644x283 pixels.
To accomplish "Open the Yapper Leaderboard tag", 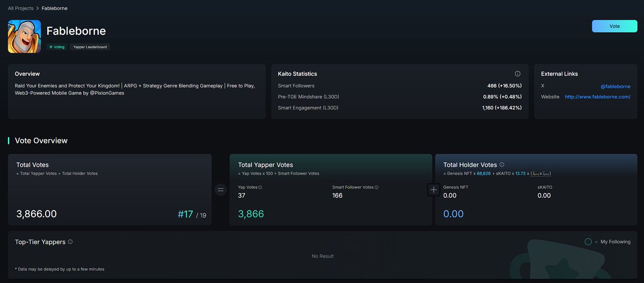I will coord(90,47).
